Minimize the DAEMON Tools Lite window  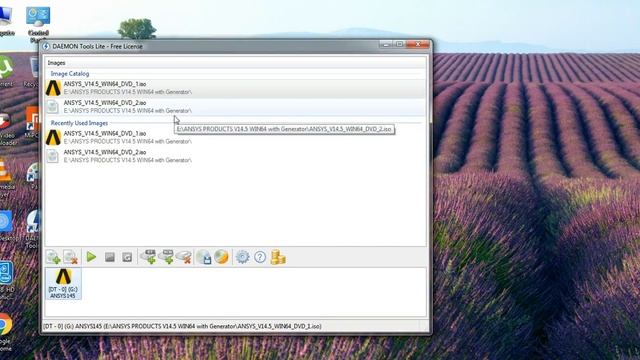point(386,44)
